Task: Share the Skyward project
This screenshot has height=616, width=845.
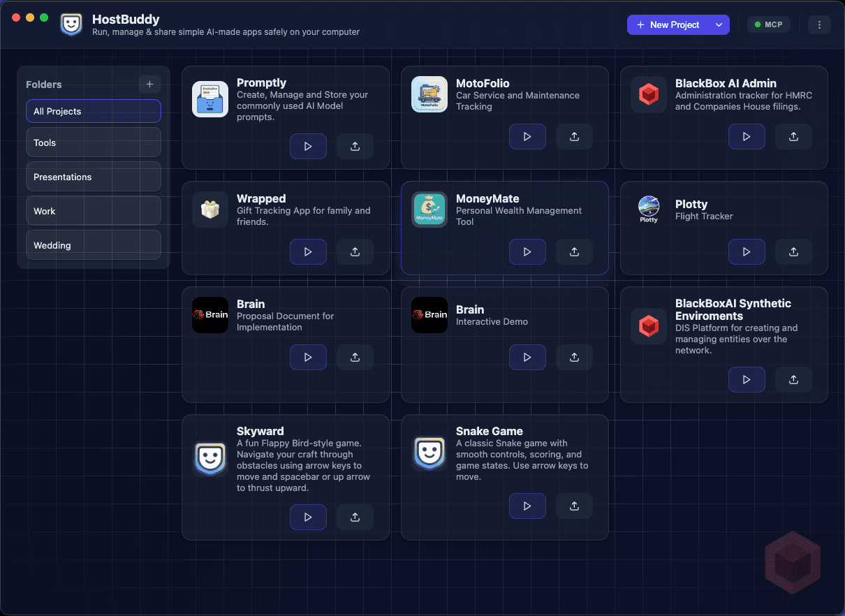Action: coord(355,518)
